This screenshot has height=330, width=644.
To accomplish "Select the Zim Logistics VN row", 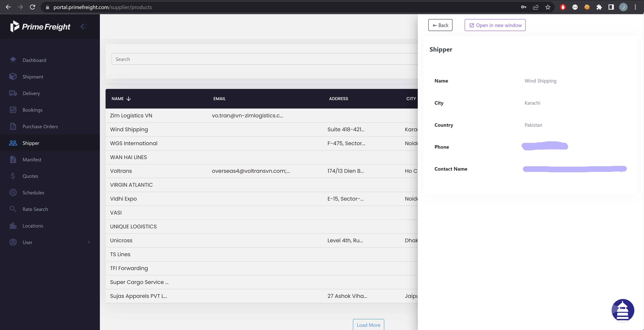I will [x=261, y=115].
